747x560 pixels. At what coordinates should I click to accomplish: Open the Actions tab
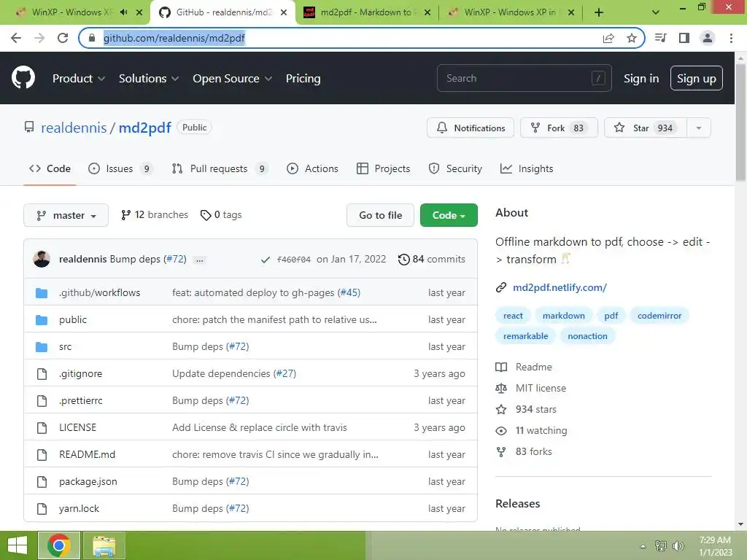312,168
